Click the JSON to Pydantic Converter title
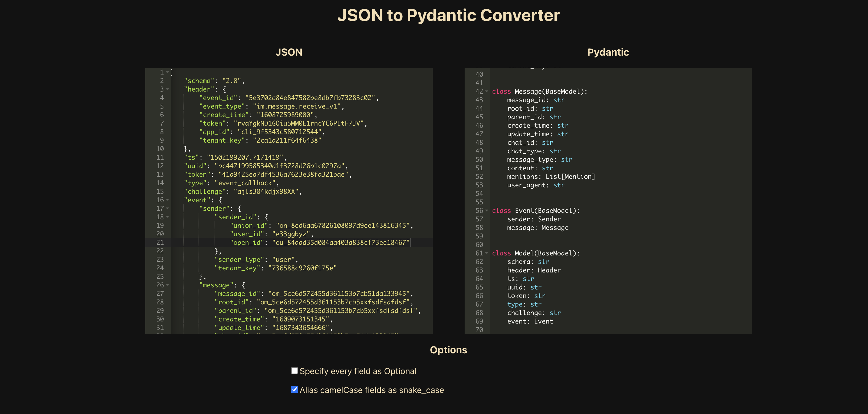 448,15
